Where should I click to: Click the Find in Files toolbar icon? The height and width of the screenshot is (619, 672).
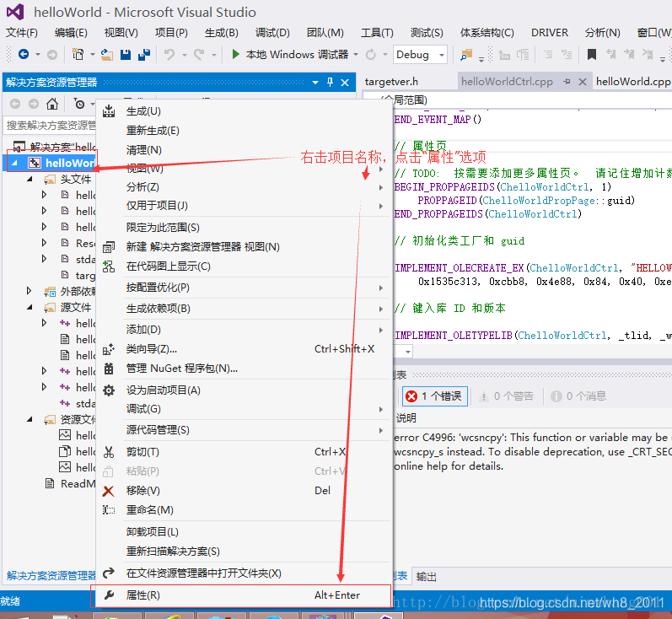pos(466,55)
